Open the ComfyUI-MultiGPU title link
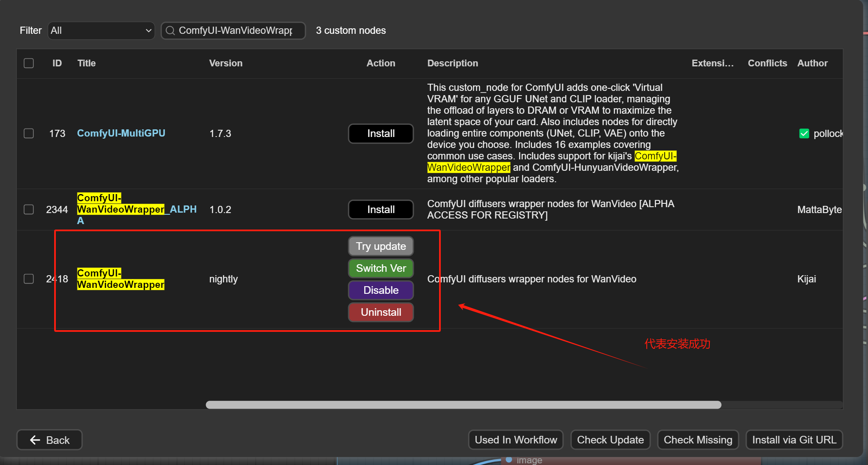The width and height of the screenshot is (868, 465). point(121,134)
